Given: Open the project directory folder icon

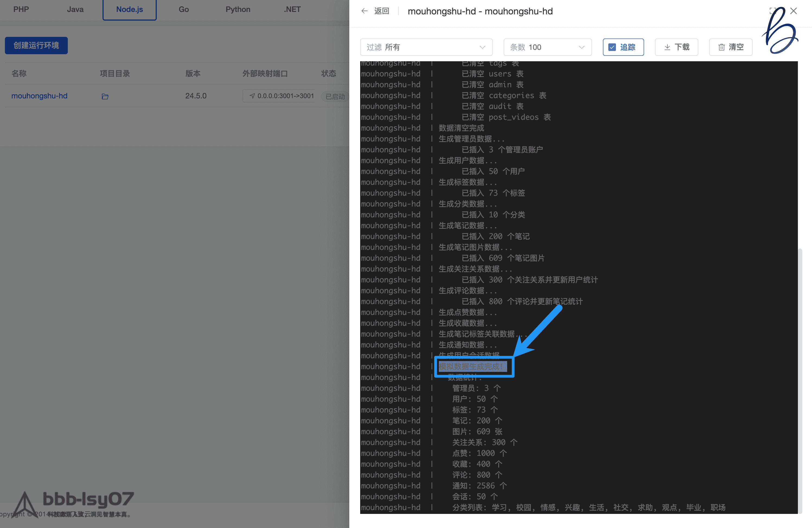Looking at the screenshot, I should click(x=105, y=96).
